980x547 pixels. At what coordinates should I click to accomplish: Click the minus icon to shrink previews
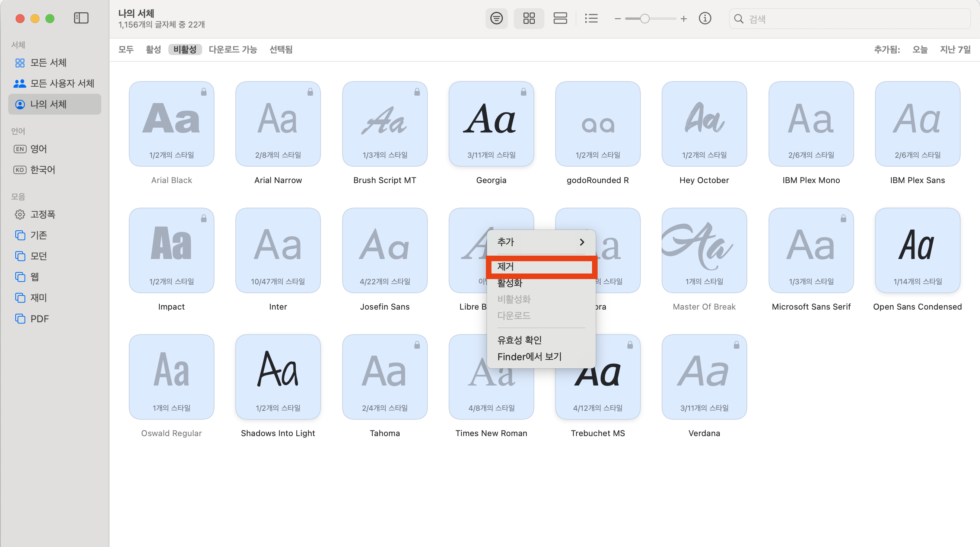click(617, 19)
